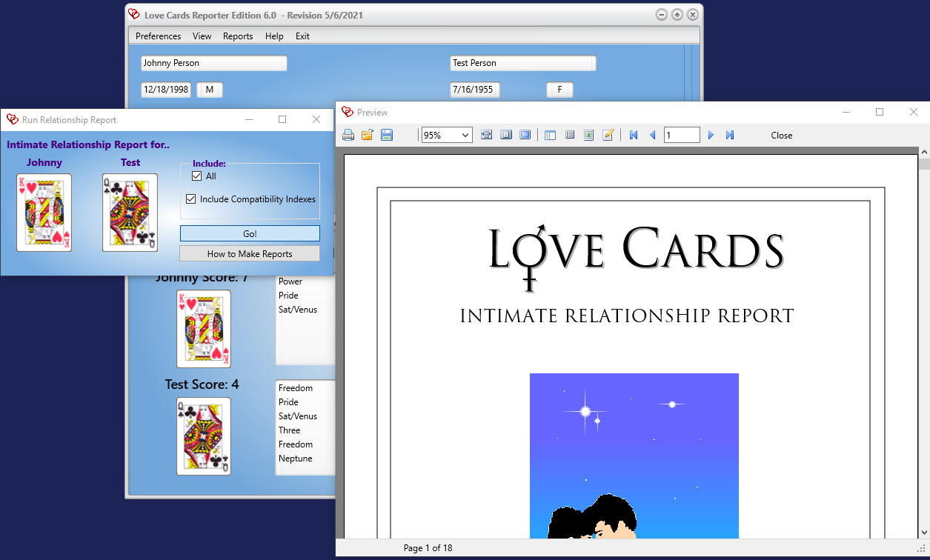Select Sat/Venus in Johnny's score list

click(298, 310)
